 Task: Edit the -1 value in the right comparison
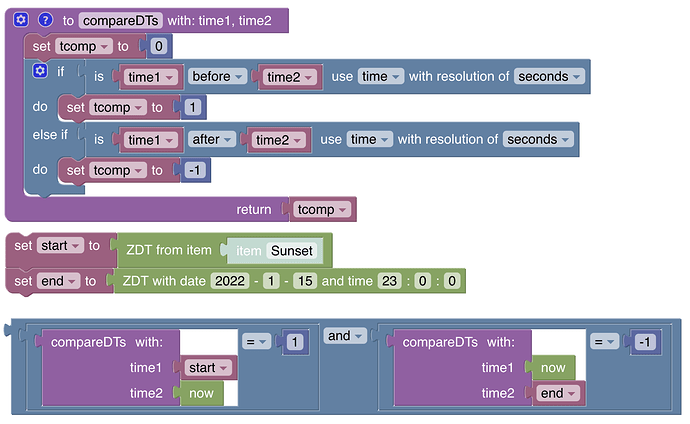645,342
